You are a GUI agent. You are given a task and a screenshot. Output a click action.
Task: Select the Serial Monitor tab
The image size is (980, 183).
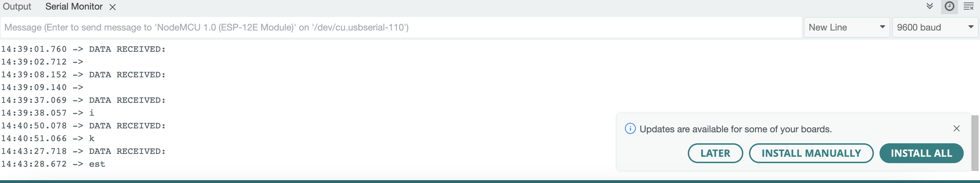tap(74, 7)
